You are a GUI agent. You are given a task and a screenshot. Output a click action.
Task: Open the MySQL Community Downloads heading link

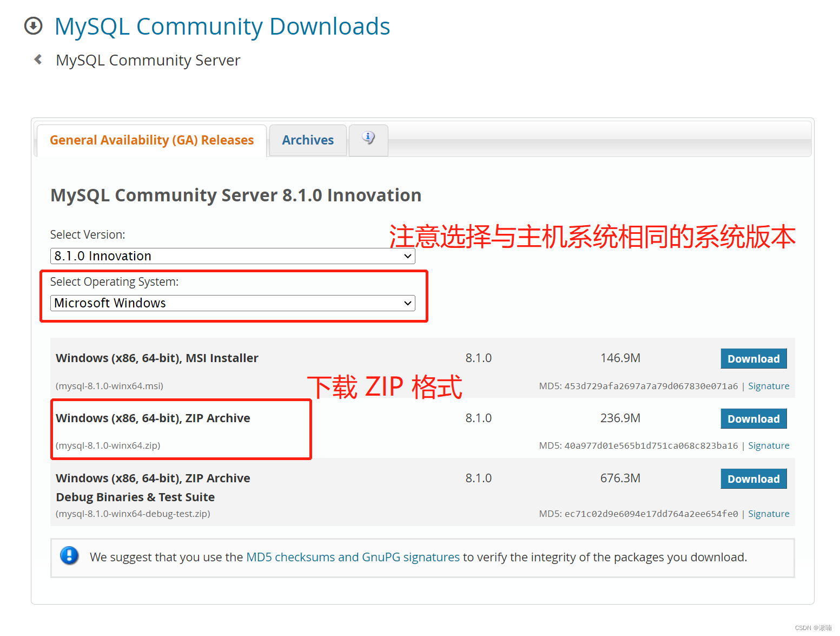tap(222, 27)
